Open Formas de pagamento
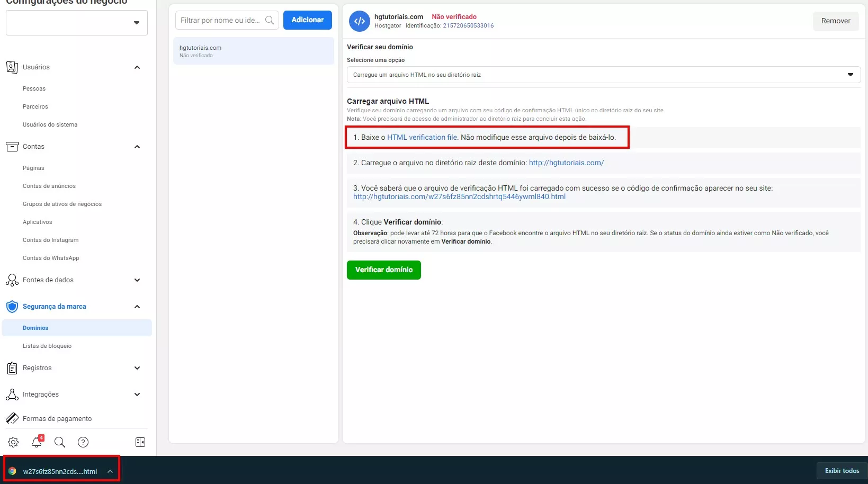The height and width of the screenshot is (484, 868). [x=57, y=418]
